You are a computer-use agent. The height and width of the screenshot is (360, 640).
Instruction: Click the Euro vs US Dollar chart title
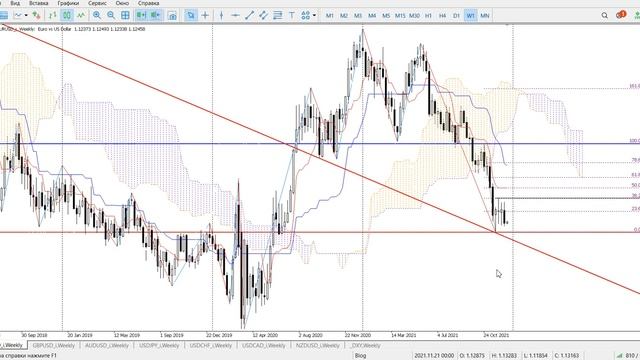click(x=54, y=29)
